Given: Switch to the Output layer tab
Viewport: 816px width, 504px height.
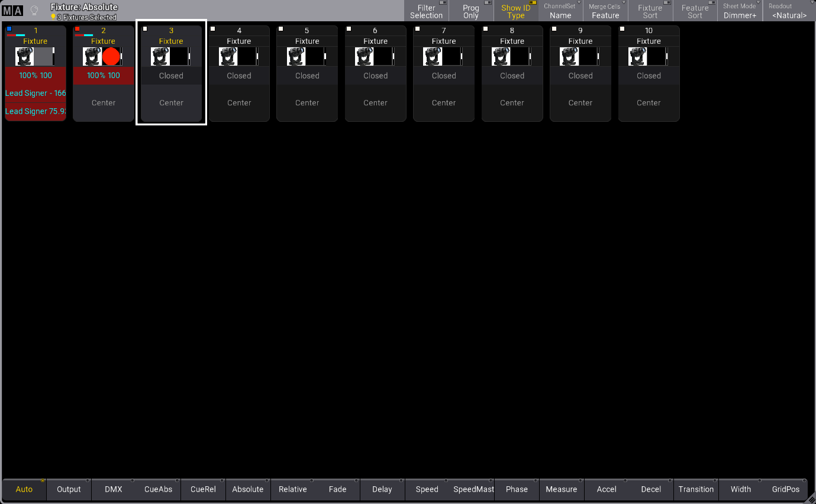Looking at the screenshot, I should pyautogui.click(x=69, y=489).
